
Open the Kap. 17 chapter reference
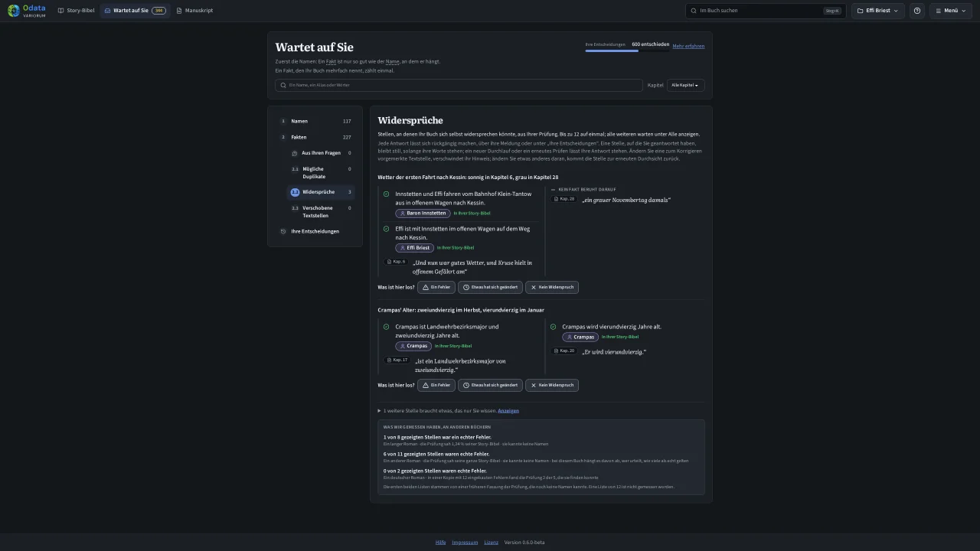pos(397,360)
